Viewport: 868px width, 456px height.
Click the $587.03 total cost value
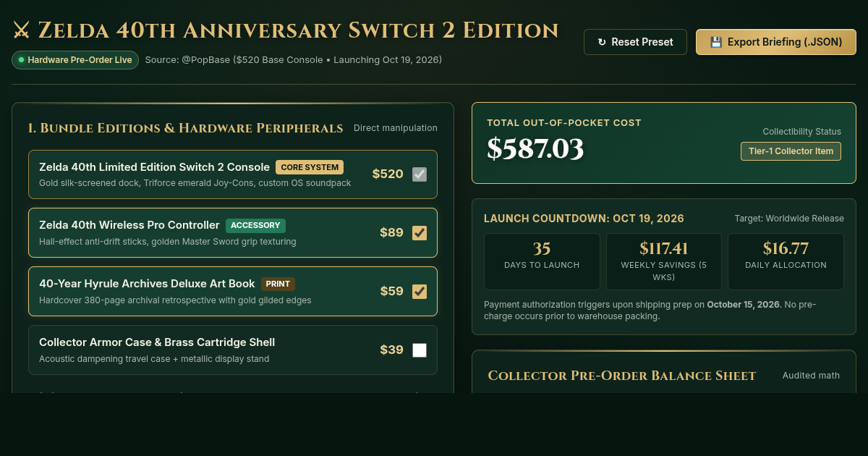pyautogui.click(x=535, y=149)
